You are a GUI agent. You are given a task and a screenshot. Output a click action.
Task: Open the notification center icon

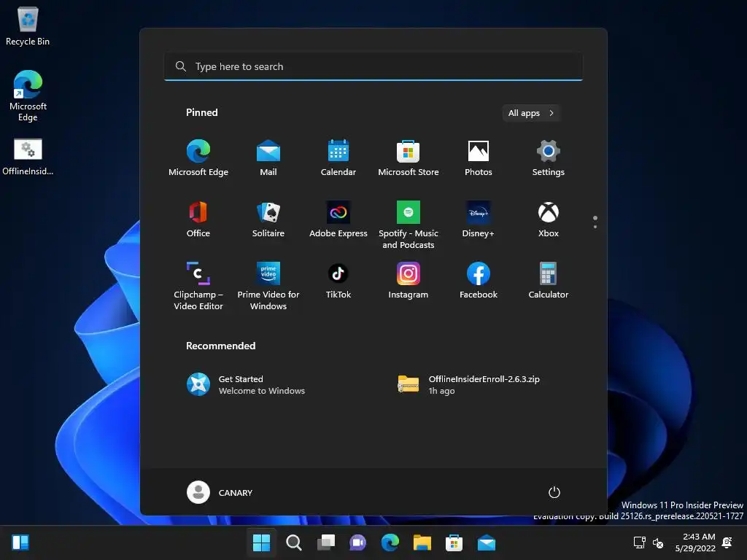(727, 542)
